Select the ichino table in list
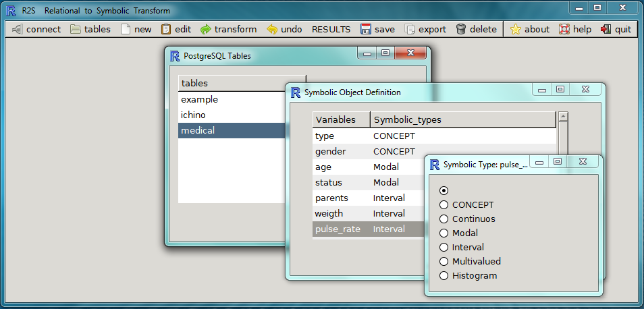 tap(193, 115)
